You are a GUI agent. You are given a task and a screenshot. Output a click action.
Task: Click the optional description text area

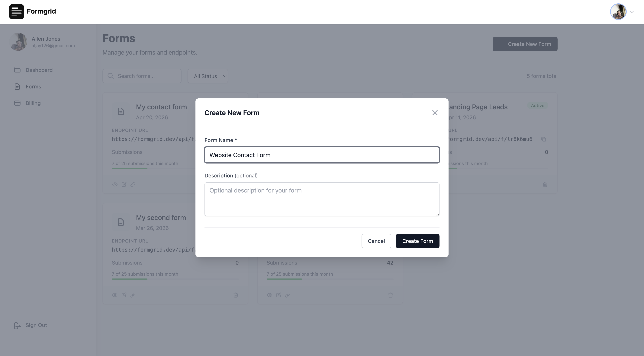322,199
